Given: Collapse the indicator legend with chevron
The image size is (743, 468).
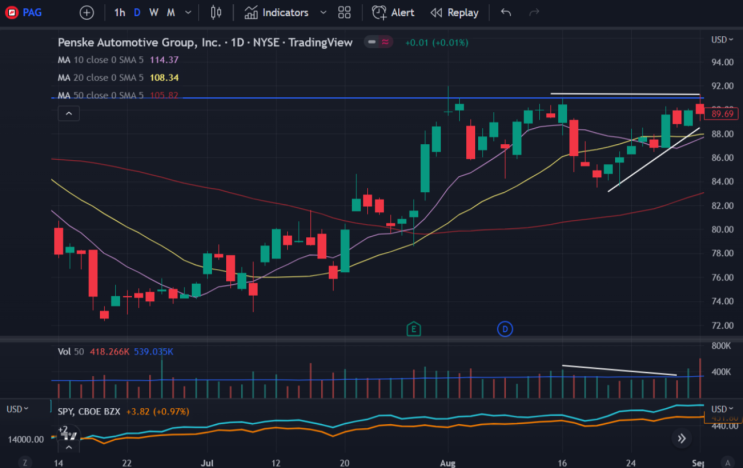Looking at the screenshot, I should pyautogui.click(x=69, y=114).
